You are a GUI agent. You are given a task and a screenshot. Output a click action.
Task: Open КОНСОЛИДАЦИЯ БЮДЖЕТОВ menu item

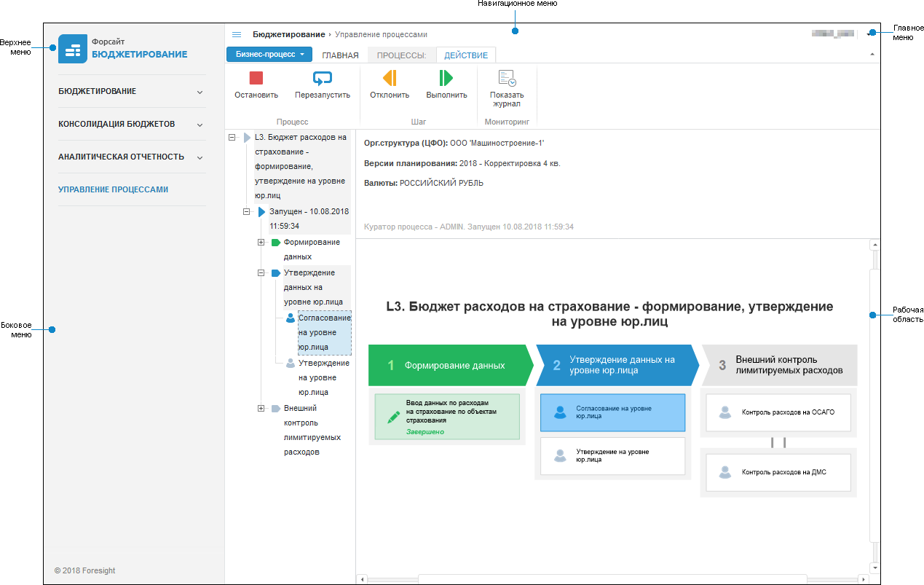(117, 124)
